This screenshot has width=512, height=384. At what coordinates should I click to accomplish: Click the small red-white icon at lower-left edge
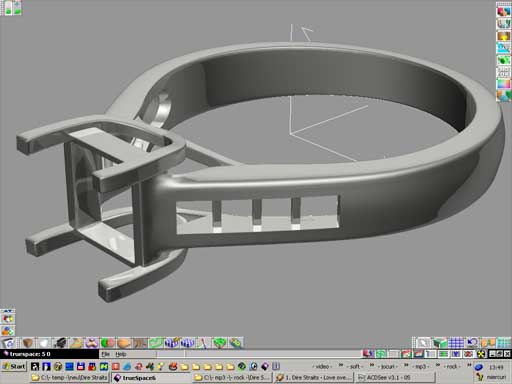7,319
